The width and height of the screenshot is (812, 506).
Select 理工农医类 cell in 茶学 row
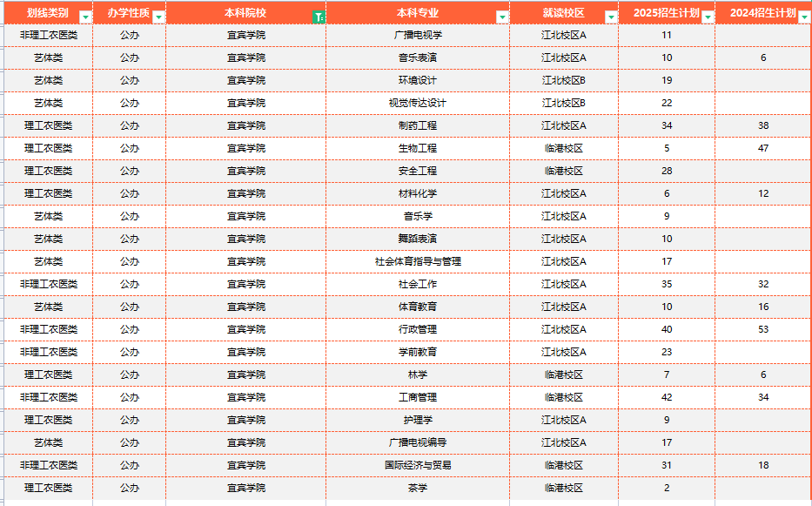(x=48, y=488)
